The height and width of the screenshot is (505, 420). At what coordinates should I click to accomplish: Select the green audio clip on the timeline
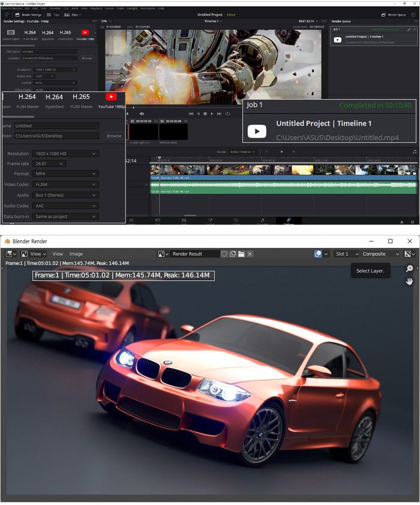click(283, 187)
